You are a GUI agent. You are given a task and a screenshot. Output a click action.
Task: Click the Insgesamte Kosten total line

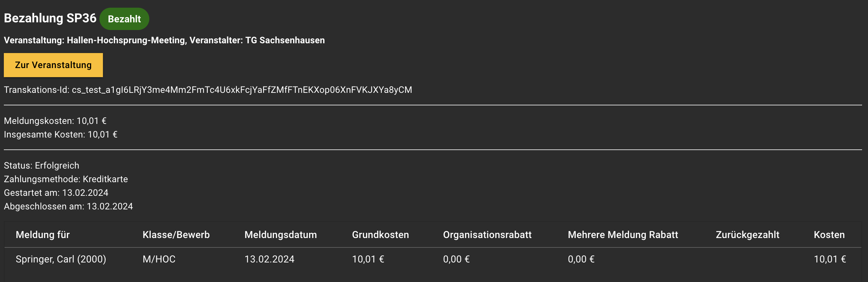(x=61, y=134)
